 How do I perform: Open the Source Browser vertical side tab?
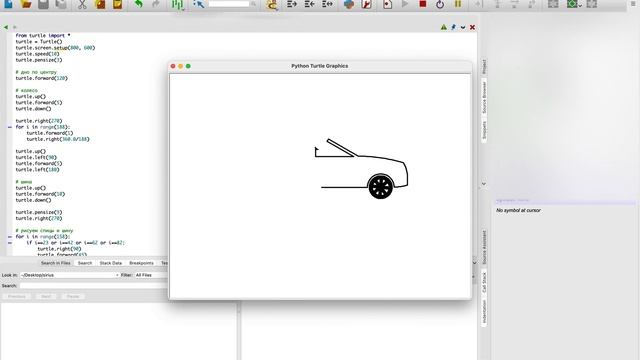484,97
